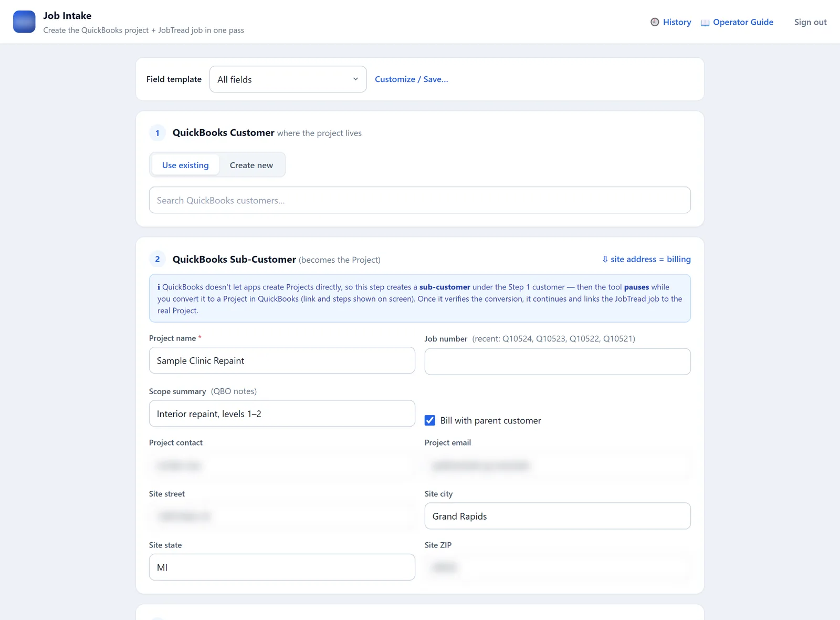Image resolution: width=840 pixels, height=620 pixels.
Task: Click the Job Intake app logo icon
Action: [24, 22]
